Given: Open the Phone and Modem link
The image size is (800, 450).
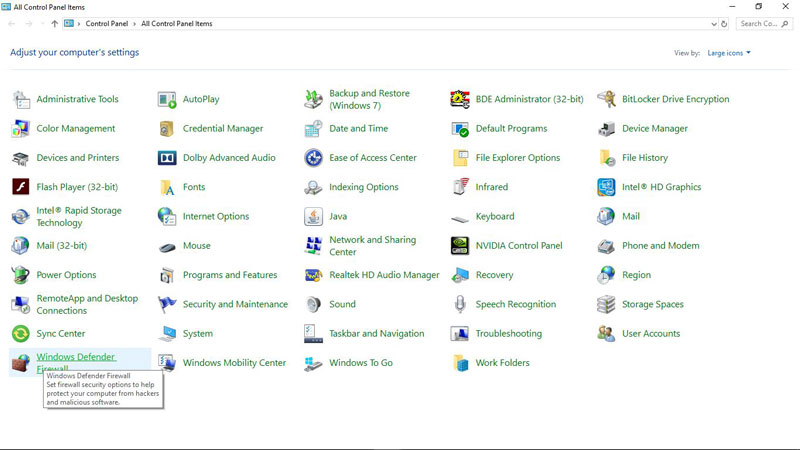Looking at the screenshot, I should pyautogui.click(x=660, y=246).
